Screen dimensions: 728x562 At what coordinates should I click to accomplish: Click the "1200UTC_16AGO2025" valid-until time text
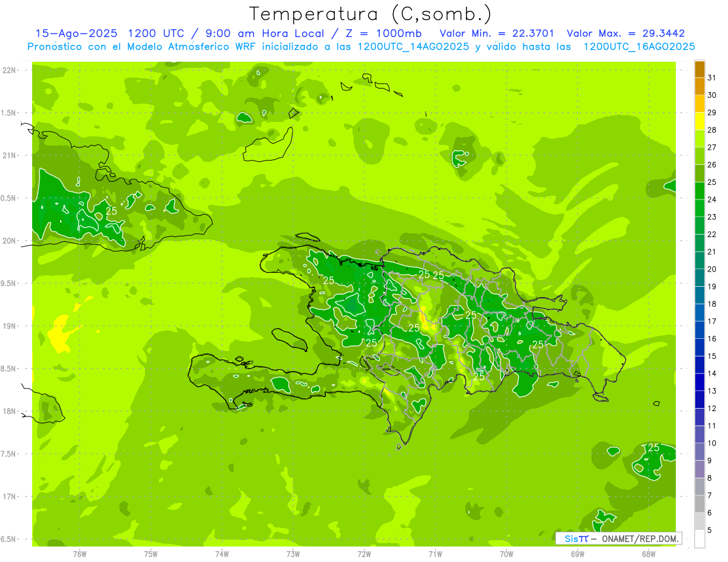click(639, 47)
